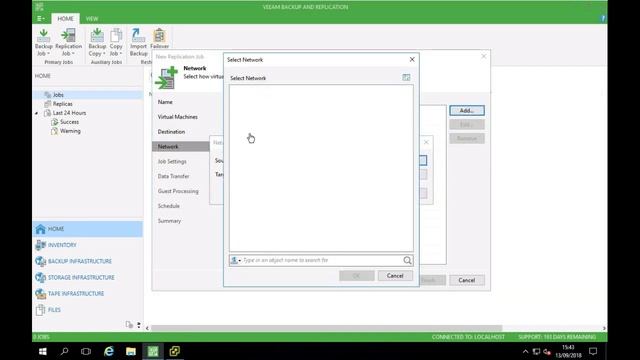This screenshot has height=360, width=640.
Task: Open the Backup Copy ribbon icon
Action: pyautogui.click(x=97, y=42)
